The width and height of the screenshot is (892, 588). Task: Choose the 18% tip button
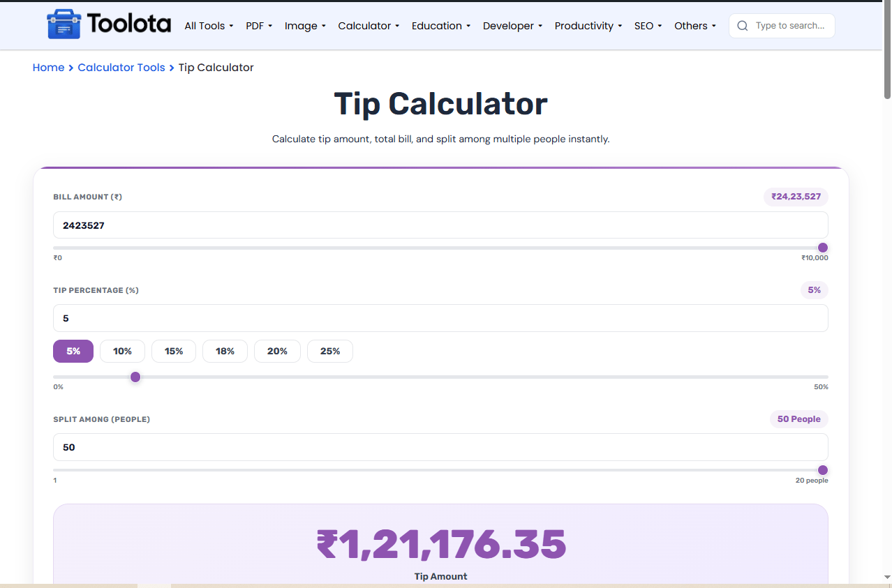click(225, 351)
